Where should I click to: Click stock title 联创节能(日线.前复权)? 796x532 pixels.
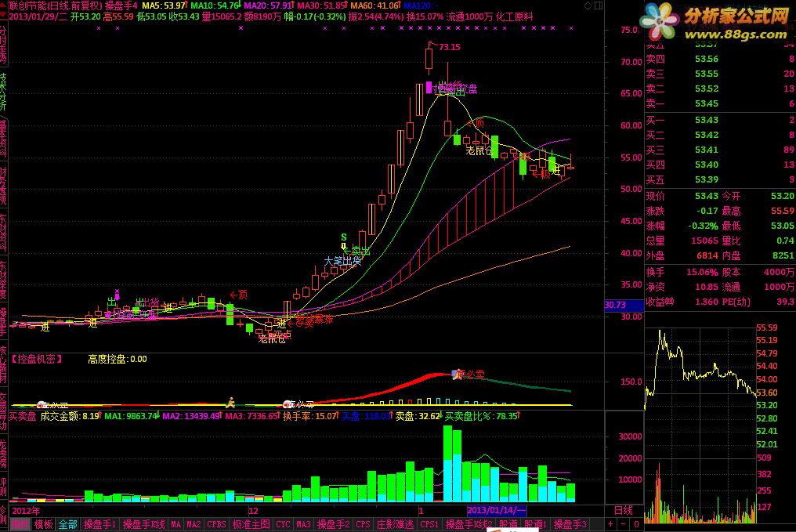[56, 5]
